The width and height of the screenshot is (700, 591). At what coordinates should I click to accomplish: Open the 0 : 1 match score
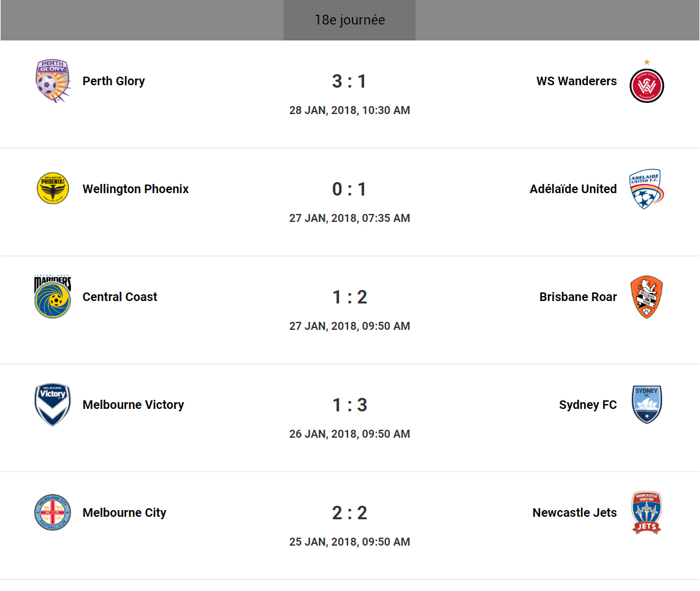[349, 189]
